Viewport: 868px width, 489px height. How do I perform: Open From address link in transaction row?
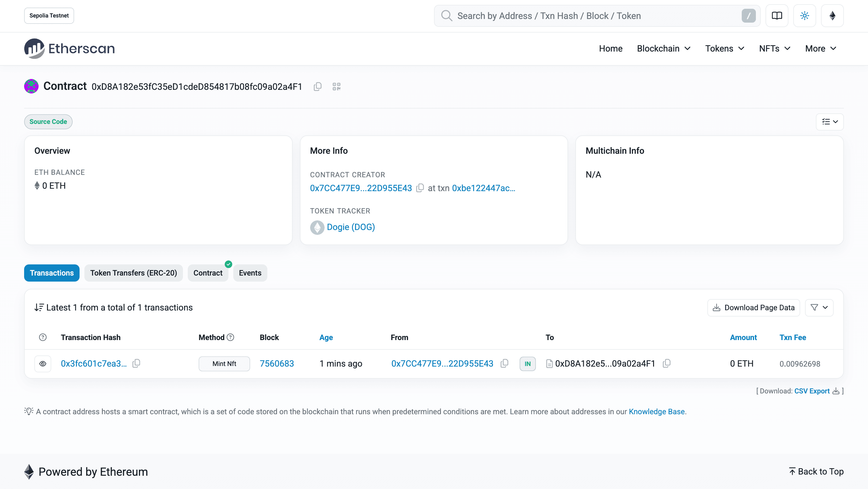pyautogui.click(x=442, y=364)
